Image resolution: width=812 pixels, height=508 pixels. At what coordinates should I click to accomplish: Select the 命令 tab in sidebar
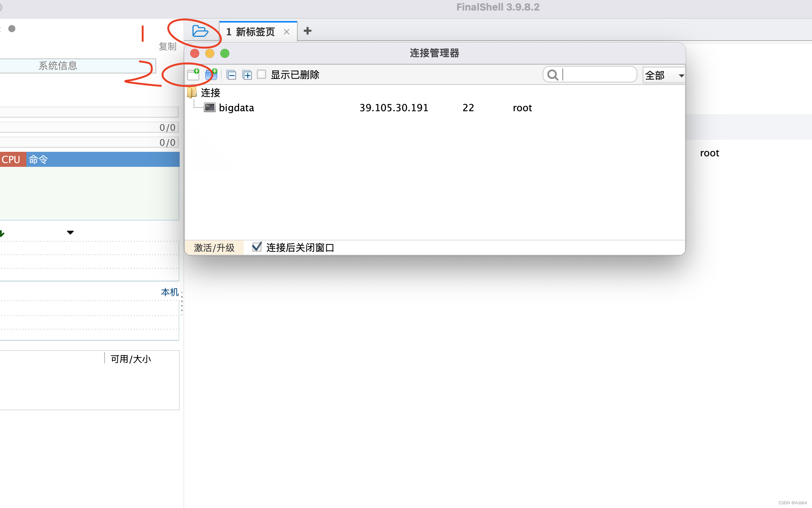[38, 160]
